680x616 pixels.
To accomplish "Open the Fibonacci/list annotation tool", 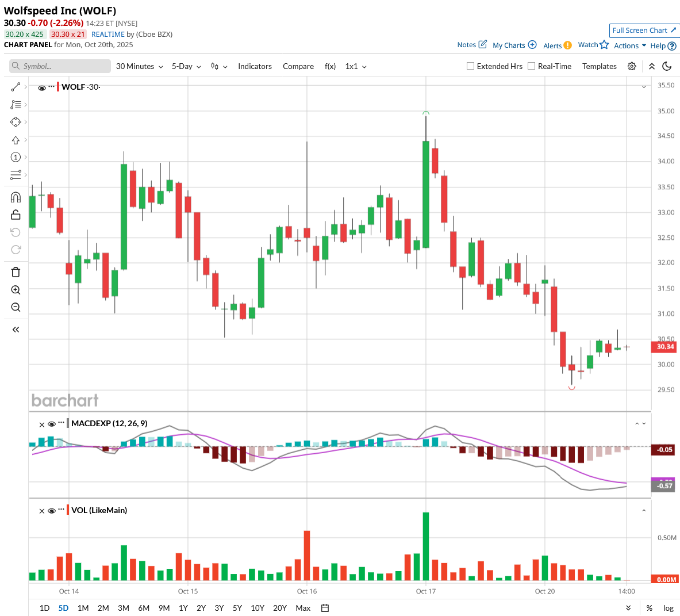I will (x=16, y=105).
